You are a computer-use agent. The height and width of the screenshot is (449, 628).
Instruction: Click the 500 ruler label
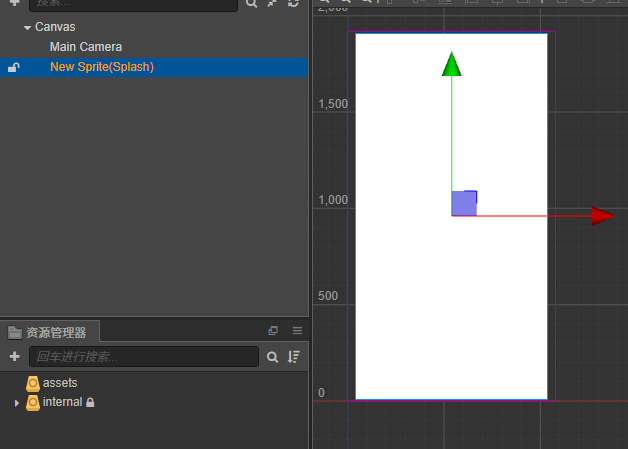point(328,296)
